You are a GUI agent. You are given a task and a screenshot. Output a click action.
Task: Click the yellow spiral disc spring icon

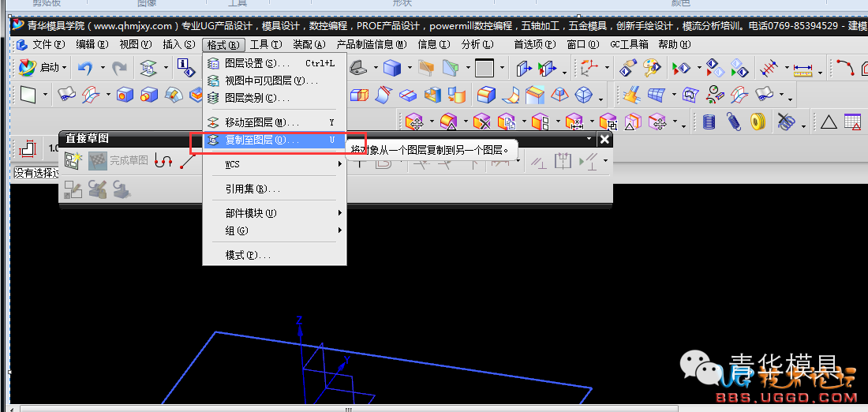tap(758, 122)
